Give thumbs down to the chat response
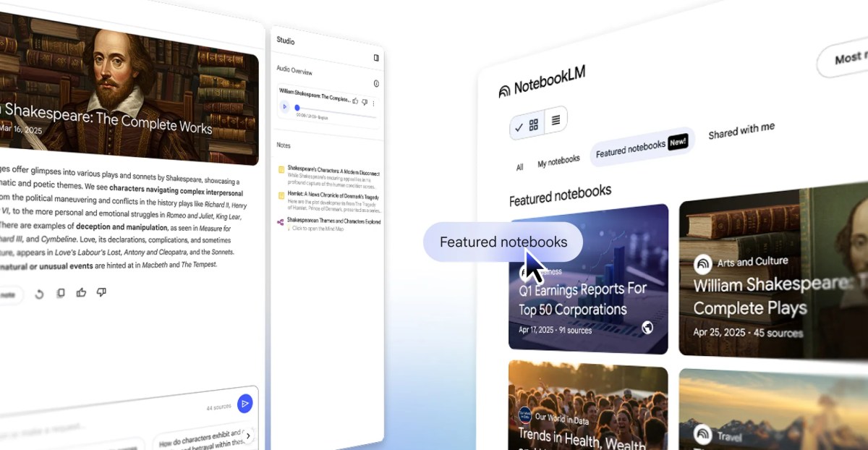 101,292
